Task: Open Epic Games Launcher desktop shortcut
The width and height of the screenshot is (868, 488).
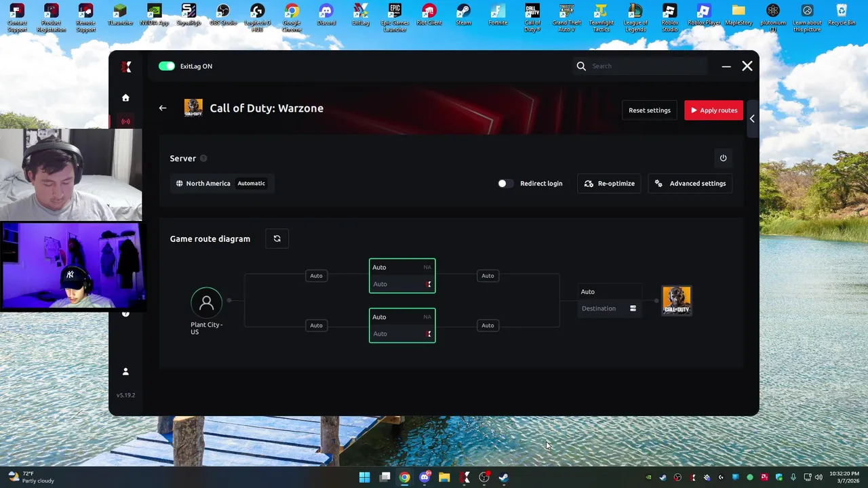Action: click(395, 18)
